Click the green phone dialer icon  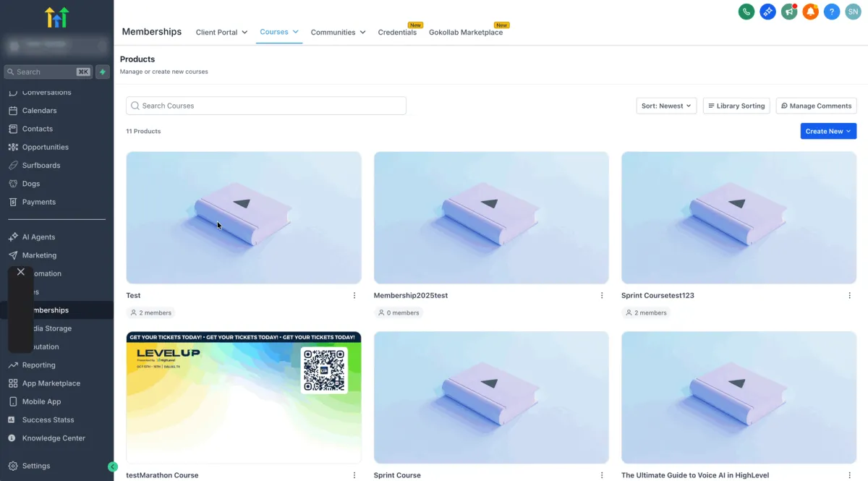(x=746, y=12)
